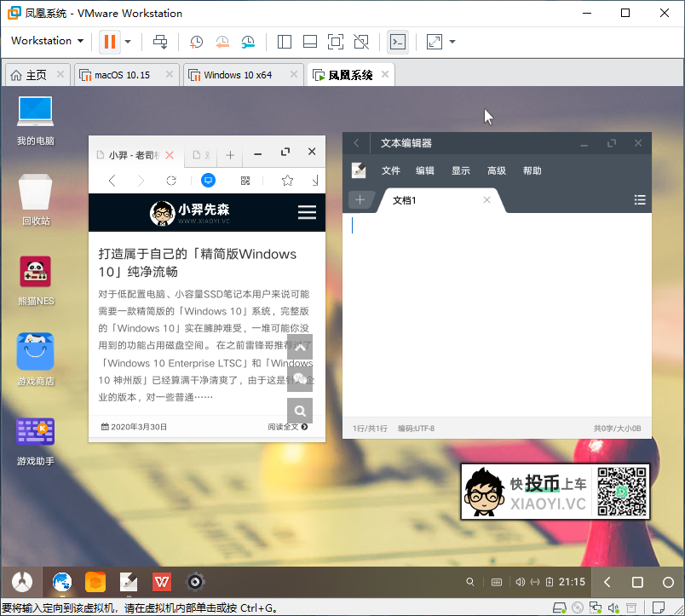
Task: Click the QR code icon in browser toolbar
Action: click(245, 181)
